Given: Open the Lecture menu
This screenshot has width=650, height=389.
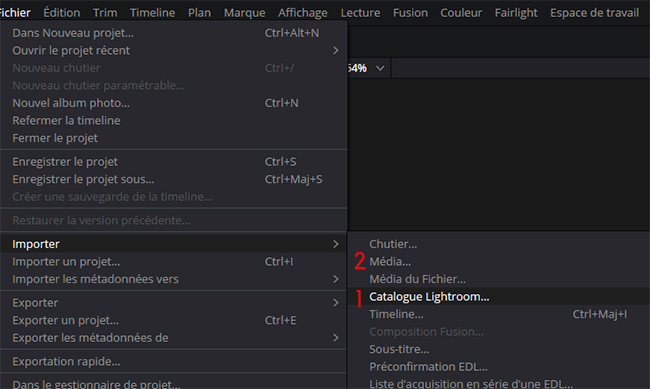Looking at the screenshot, I should (x=360, y=13).
